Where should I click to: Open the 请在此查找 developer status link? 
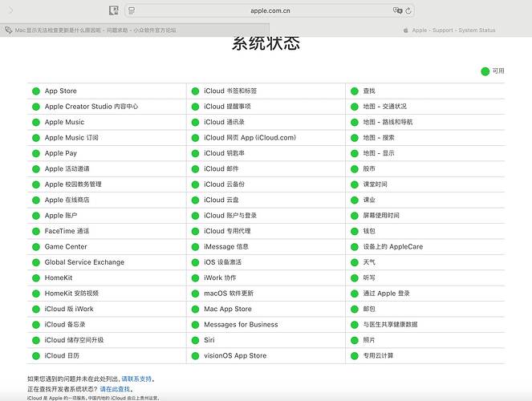115,389
